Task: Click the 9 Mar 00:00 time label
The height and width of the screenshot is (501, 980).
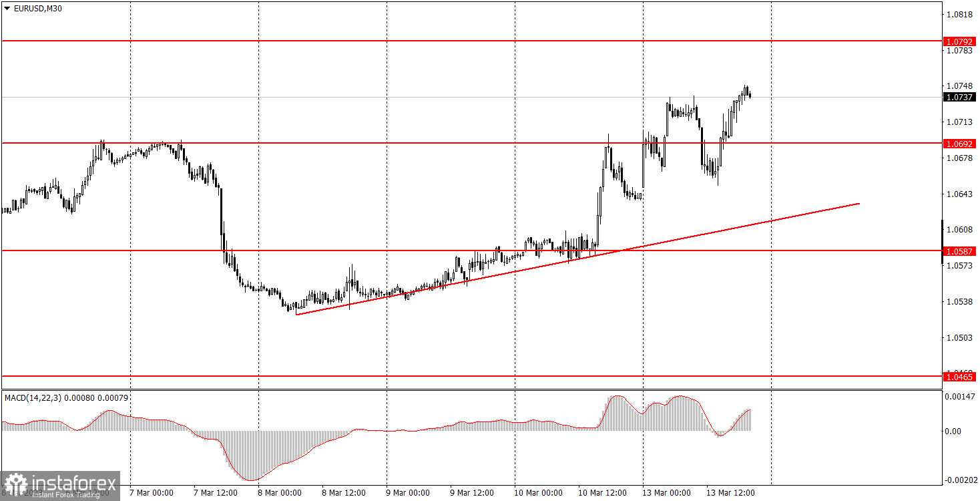Action: coord(407,493)
